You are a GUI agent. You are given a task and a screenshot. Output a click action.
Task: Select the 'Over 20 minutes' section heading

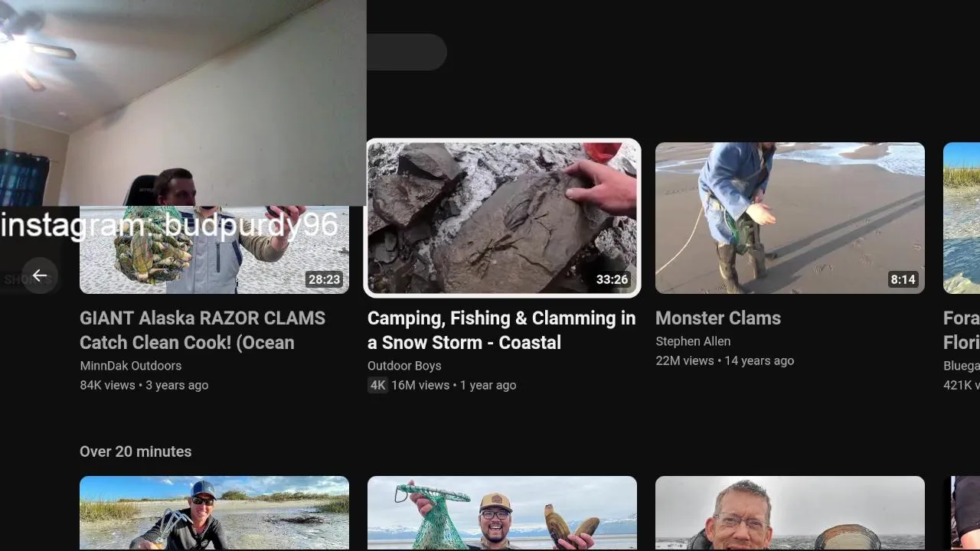coord(136,452)
